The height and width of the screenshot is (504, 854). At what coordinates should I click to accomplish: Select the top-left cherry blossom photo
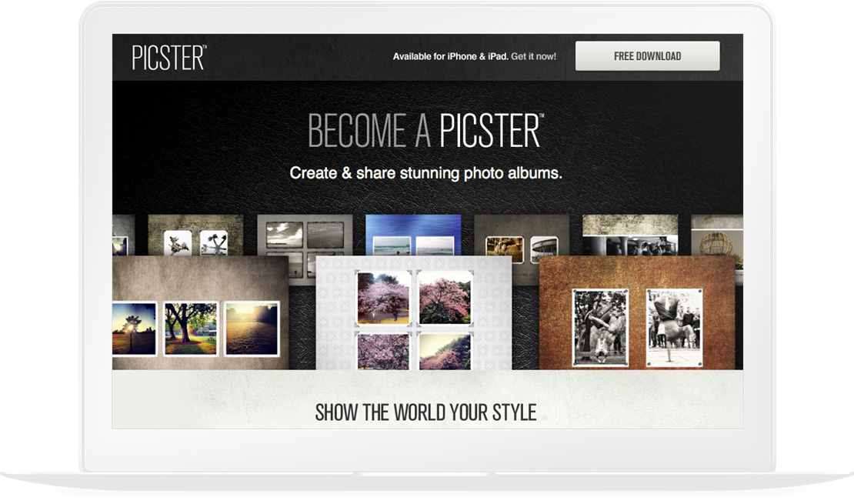pos(383,298)
